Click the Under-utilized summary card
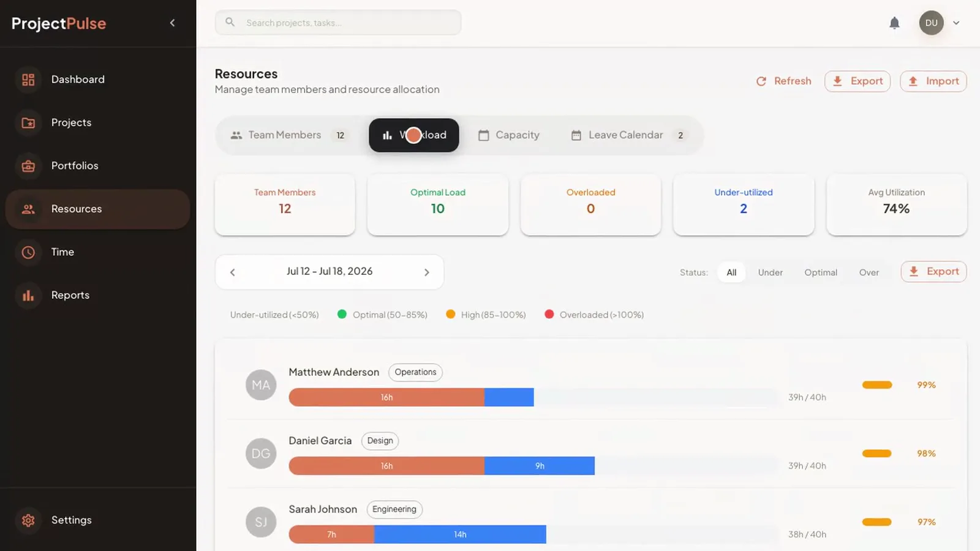980x551 pixels. [x=744, y=204]
